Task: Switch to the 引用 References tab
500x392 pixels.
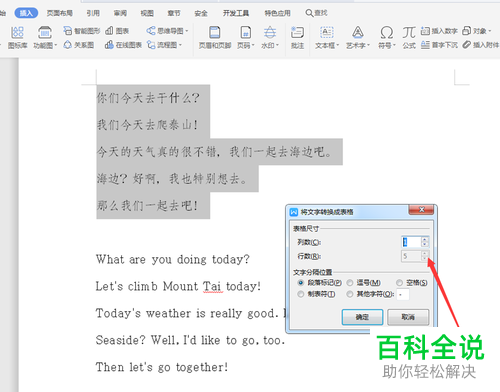Action: click(93, 13)
